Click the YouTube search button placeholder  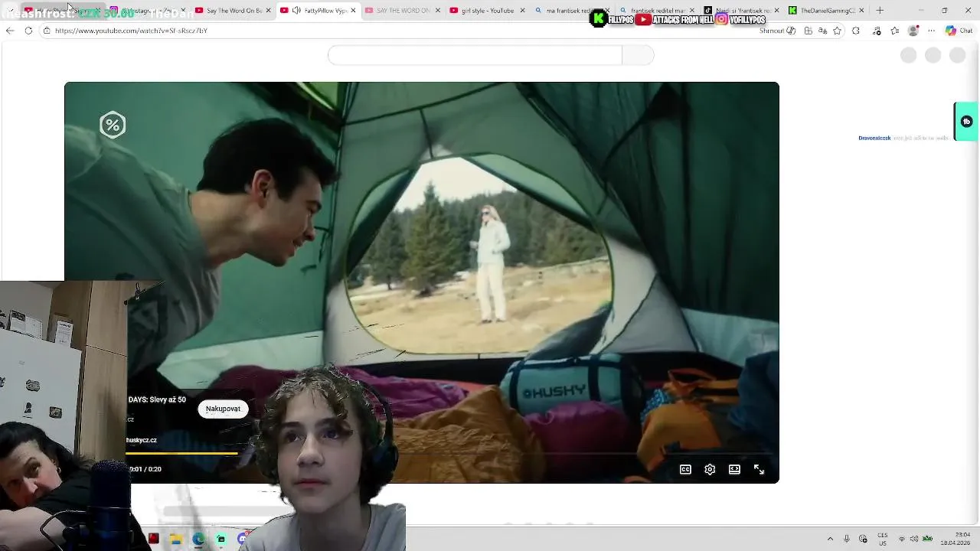(x=639, y=55)
